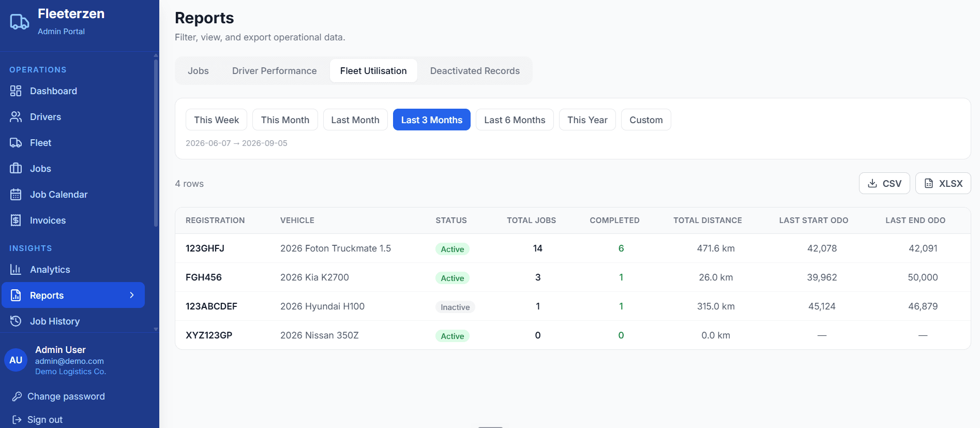Click the Last End Odo column header

coord(915,220)
